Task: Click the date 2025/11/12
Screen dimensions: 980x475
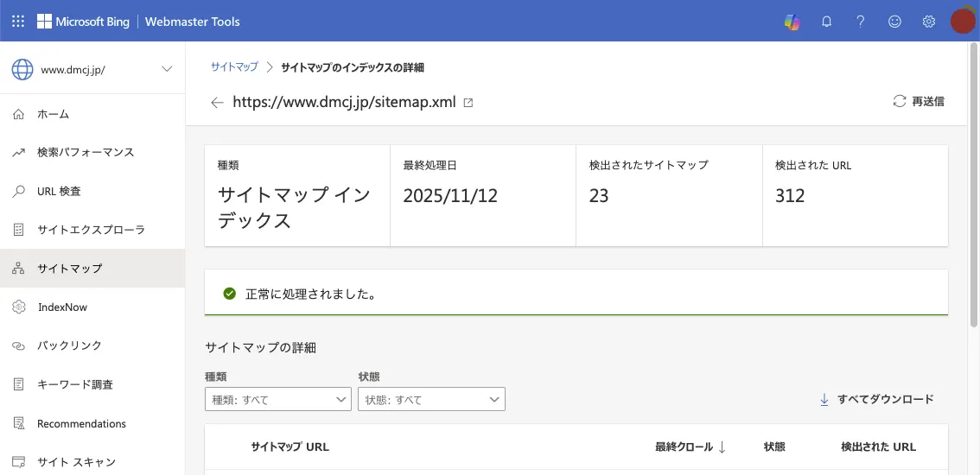Action: pos(450,196)
